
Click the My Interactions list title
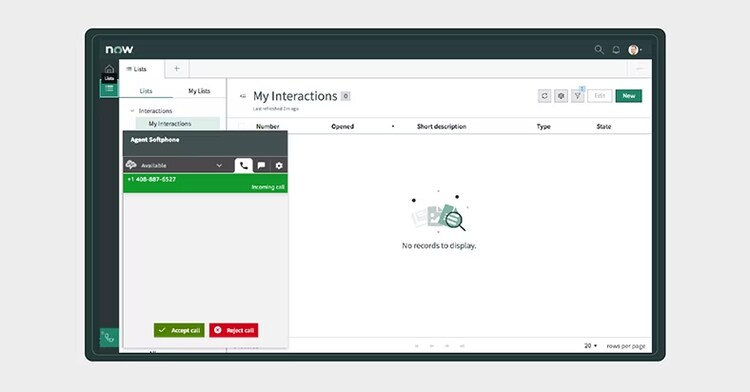[295, 96]
